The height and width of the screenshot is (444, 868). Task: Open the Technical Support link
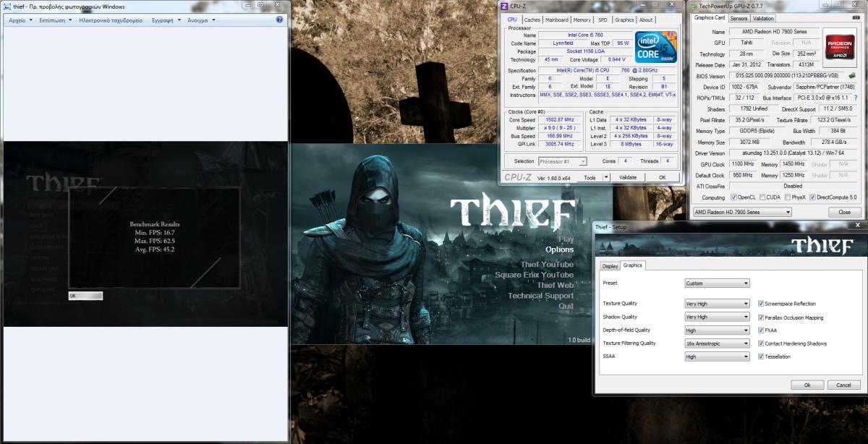coord(541,296)
